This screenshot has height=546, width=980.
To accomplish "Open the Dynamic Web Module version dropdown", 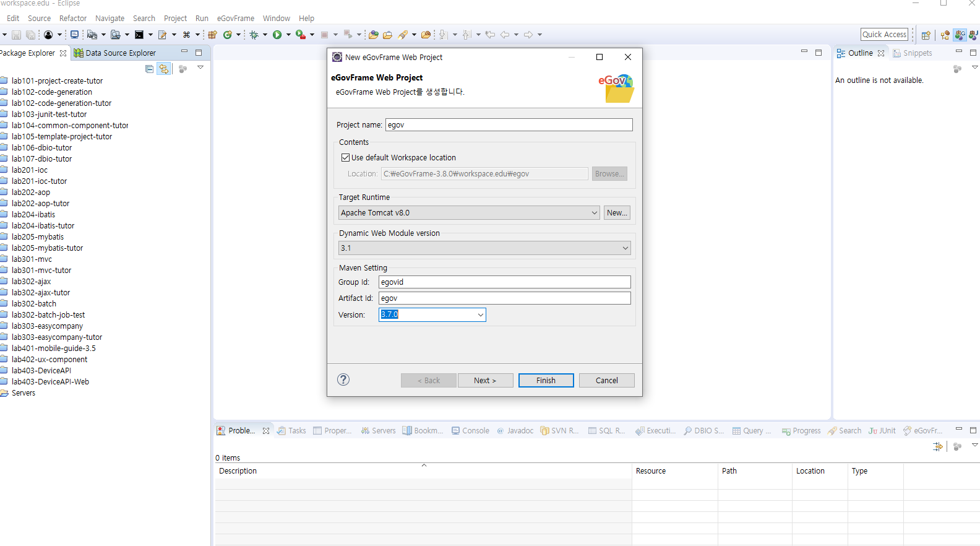I will point(484,248).
